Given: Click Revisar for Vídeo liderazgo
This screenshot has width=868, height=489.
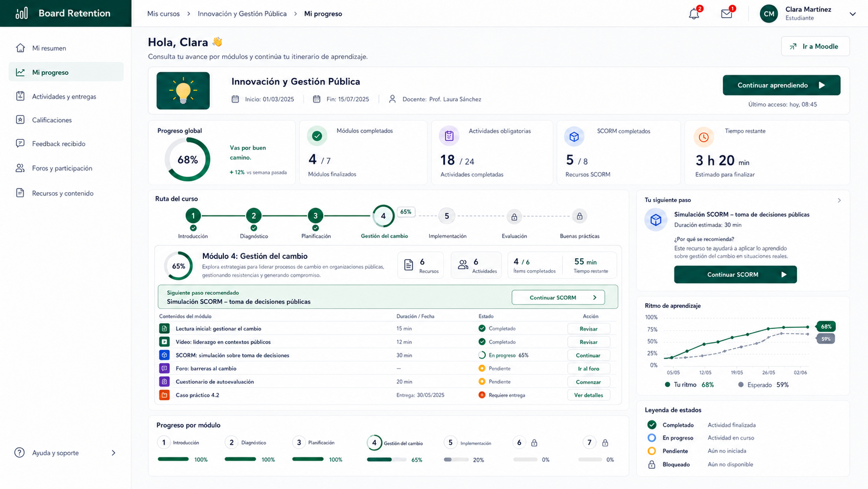Looking at the screenshot, I should point(588,342).
